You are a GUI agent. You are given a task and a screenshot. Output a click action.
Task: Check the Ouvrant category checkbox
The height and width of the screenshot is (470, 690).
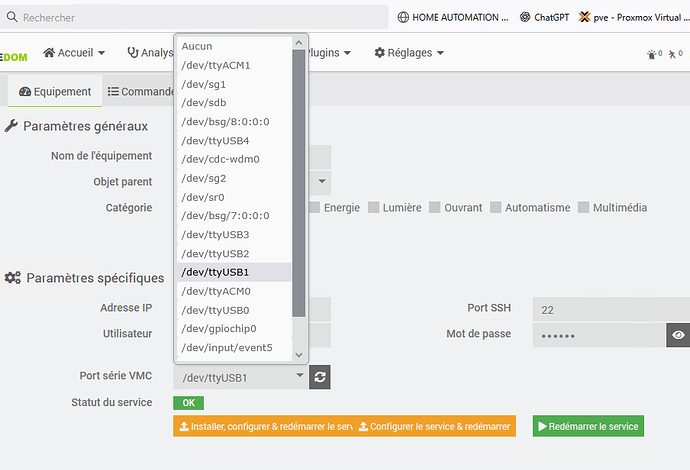click(x=435, y=207)
